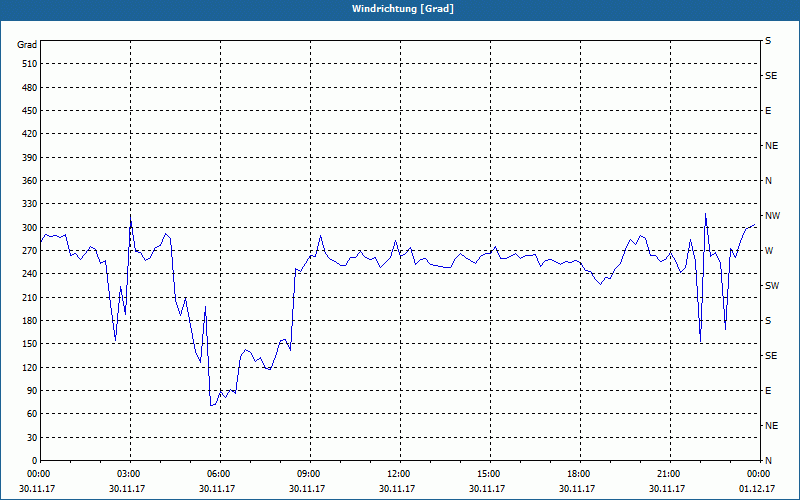800x500 pixels.
Task: Click the 300 degree axis label
Action: pos(30,227)
